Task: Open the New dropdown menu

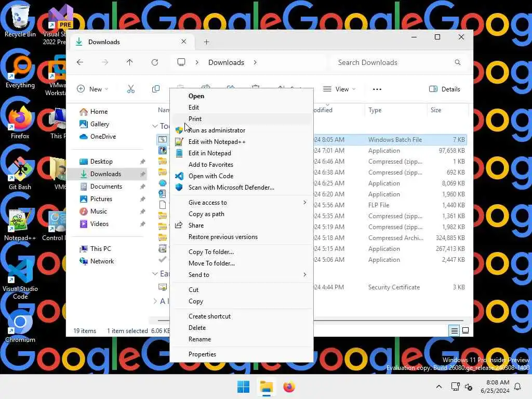Action: pyautogui.click(x=92, y=89)
